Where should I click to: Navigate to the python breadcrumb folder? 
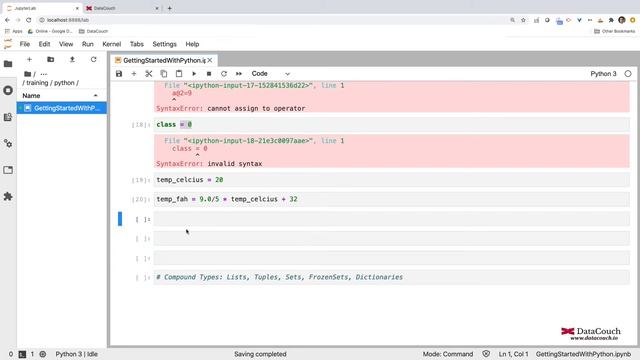(x=64, y=83)
